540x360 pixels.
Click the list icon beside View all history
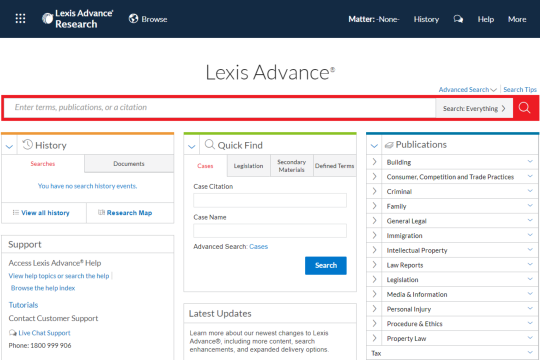pyautogui.click(x=15, y=213)
